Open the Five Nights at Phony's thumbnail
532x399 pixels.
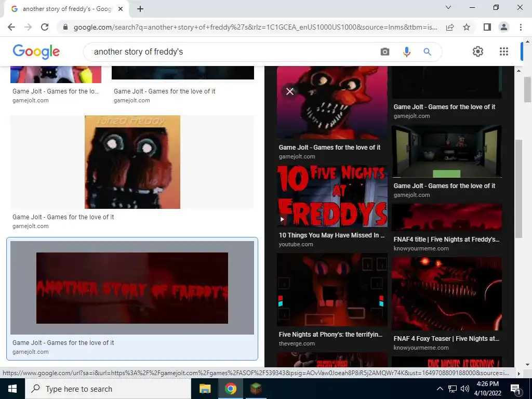(x=332, y=290)
